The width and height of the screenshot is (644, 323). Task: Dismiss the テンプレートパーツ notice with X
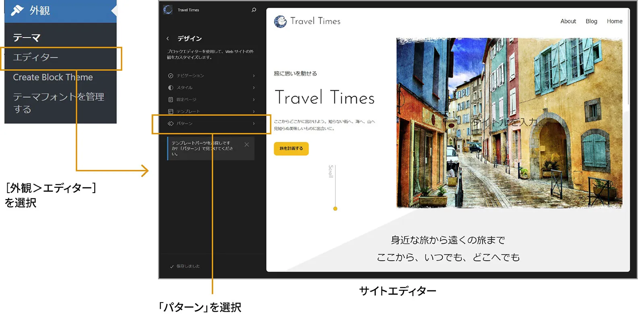[x=247, y=145]
